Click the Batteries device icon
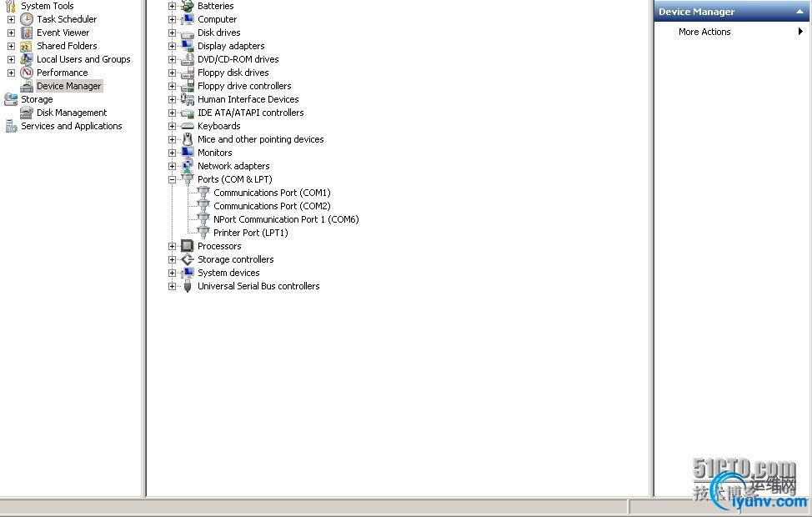Screen dimensions: 812x517 click(x=188, y=6)
